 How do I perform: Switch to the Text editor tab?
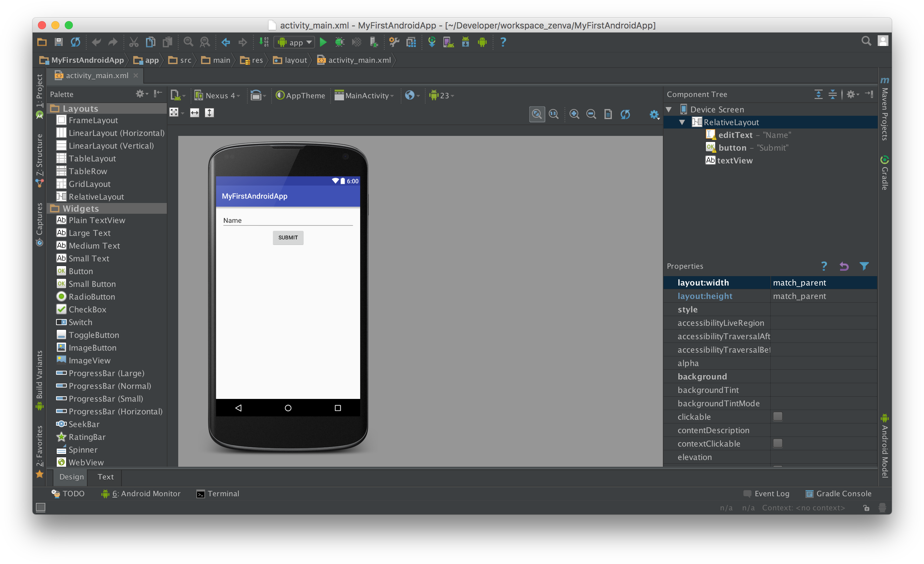pyautogui.click(x=105, y=477)
